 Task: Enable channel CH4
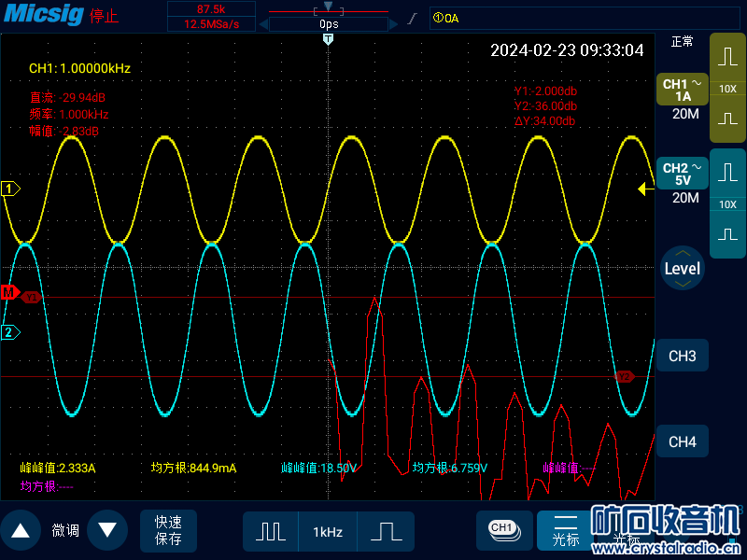pyautogui.click(x=683, y=441)
